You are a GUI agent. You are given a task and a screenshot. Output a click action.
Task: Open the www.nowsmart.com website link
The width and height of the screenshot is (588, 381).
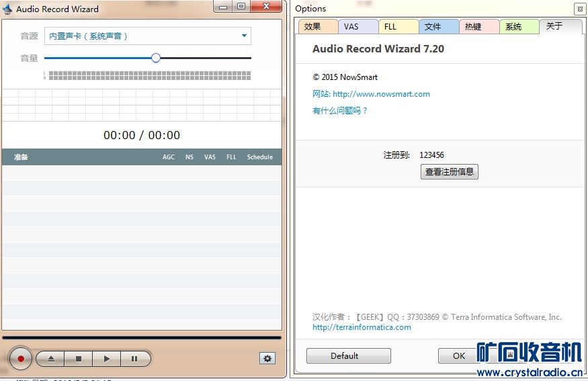tap(382, 94)
